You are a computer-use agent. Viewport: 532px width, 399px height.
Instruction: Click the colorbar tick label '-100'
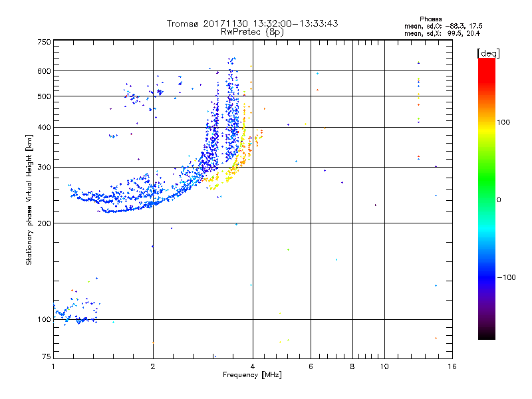click(507, 277)
